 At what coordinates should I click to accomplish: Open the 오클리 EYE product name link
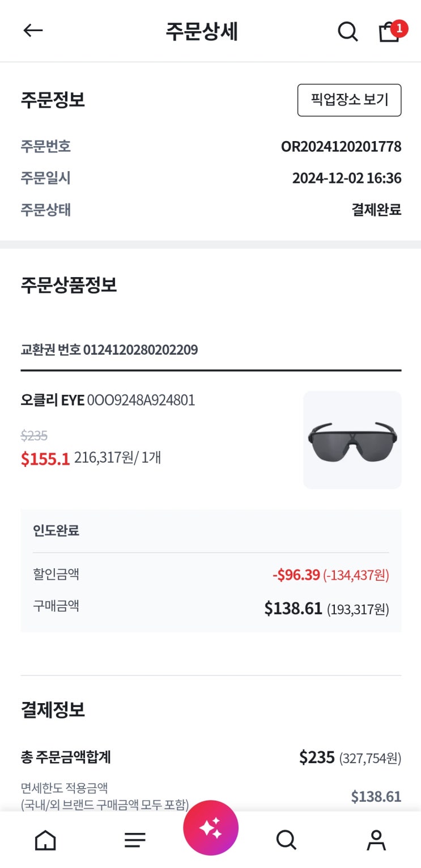click(x=108, y=401)
